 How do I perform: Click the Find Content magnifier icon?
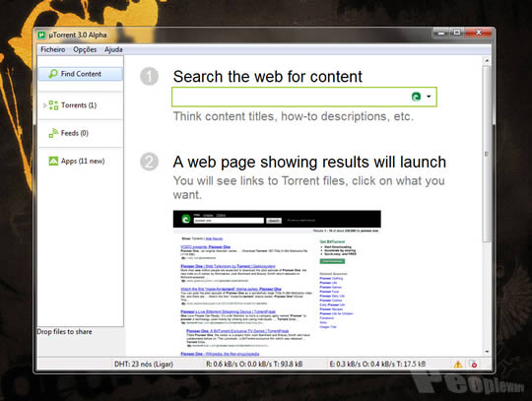click(53, 74)
